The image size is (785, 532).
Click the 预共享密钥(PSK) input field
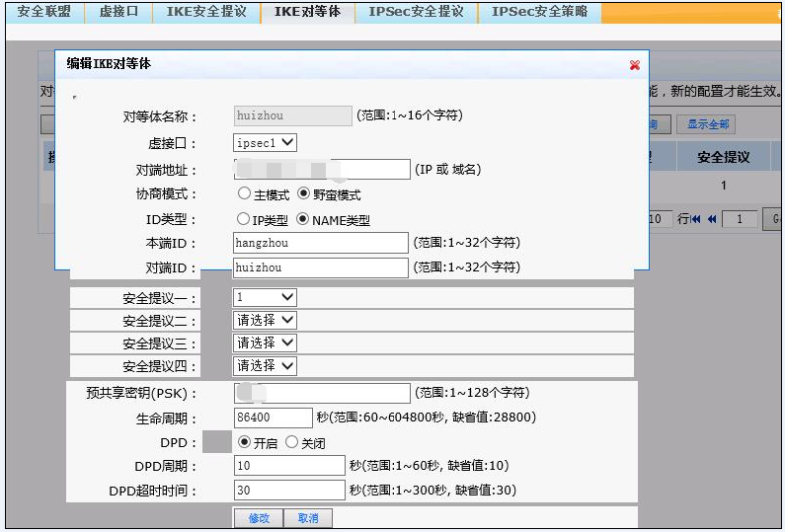click(x=322, y=393)
